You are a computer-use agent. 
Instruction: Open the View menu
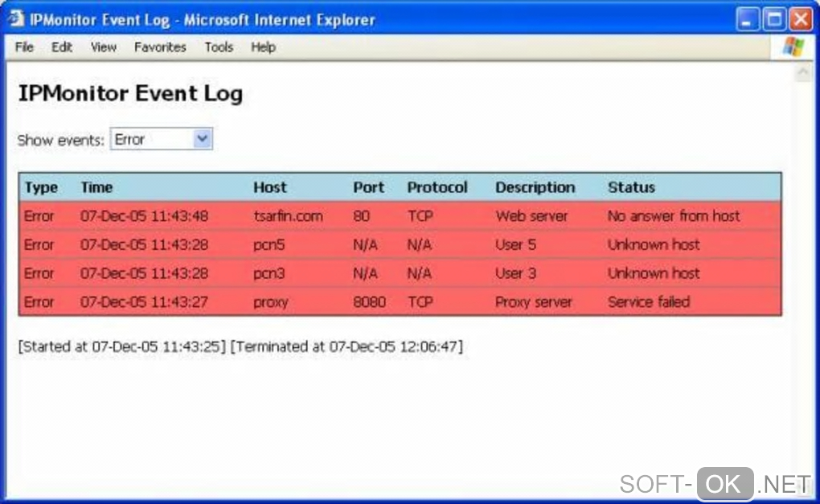pos(104,47)
